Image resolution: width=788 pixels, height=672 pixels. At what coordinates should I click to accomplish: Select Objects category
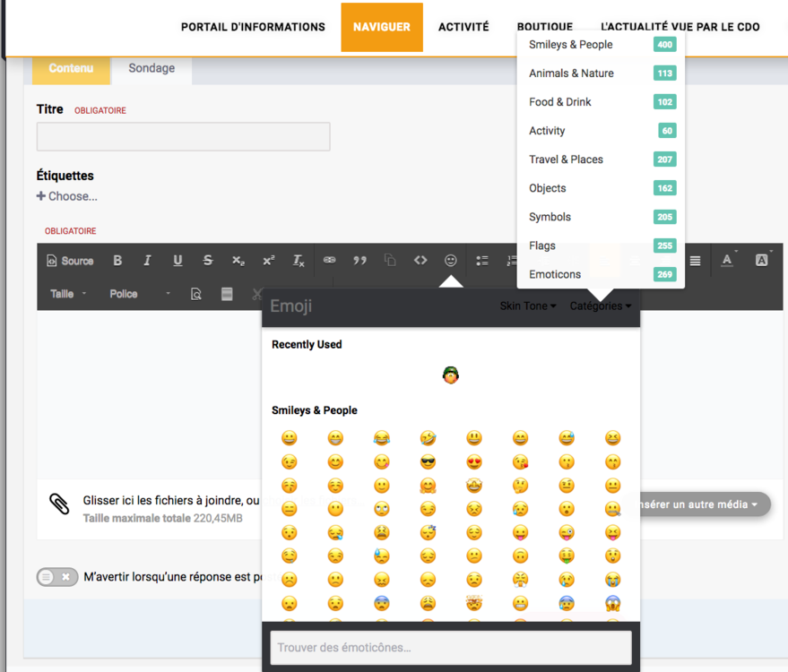pos(601,188)
